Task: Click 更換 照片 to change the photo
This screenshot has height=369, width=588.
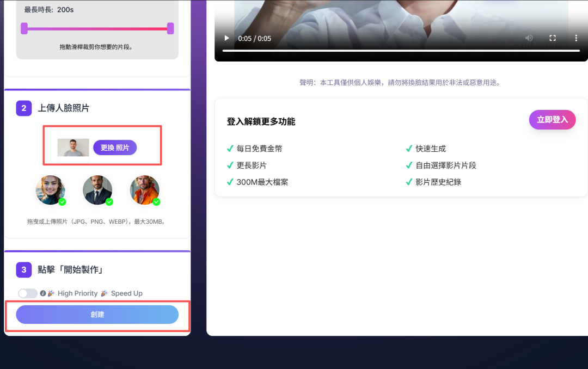Action: [x=115, y=147]
